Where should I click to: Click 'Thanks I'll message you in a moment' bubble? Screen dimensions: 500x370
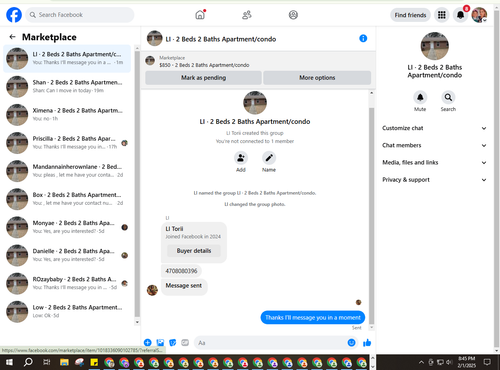pos(313,317)
